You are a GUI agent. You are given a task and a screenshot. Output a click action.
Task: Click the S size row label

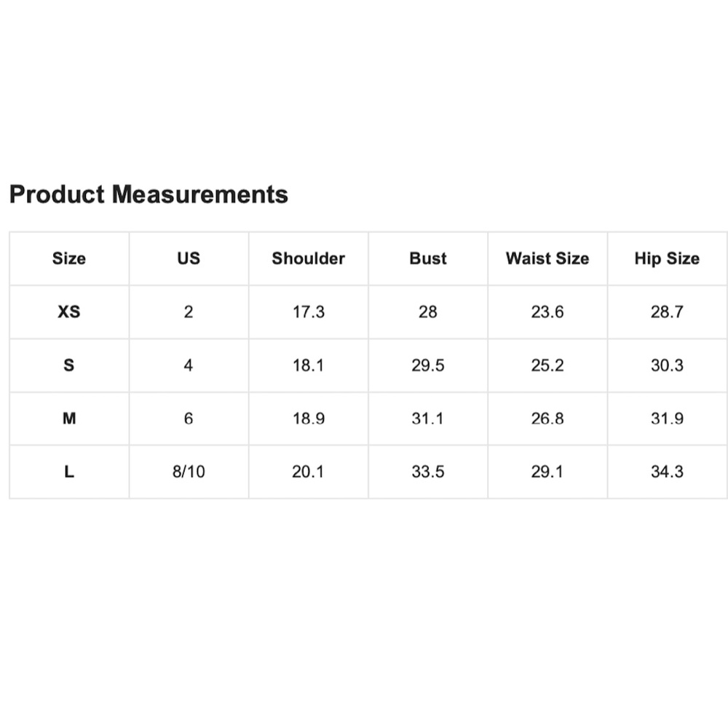click(x=68, y=365)
